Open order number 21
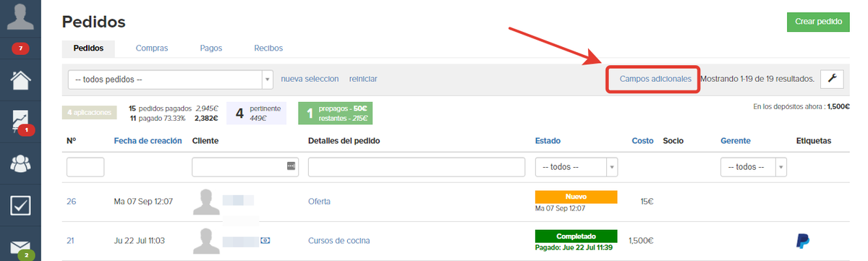This screenshot has height=261, width=868. (x=71, y=241)
